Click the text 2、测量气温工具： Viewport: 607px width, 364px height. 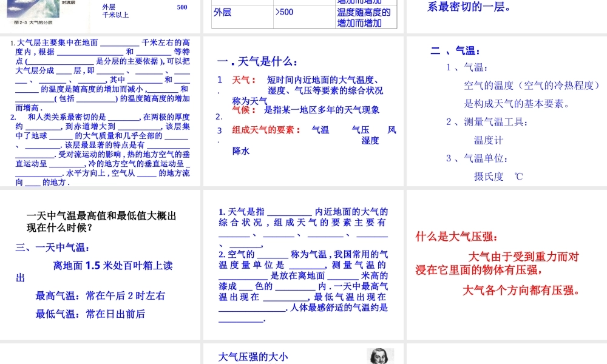[x=487, y=122]
